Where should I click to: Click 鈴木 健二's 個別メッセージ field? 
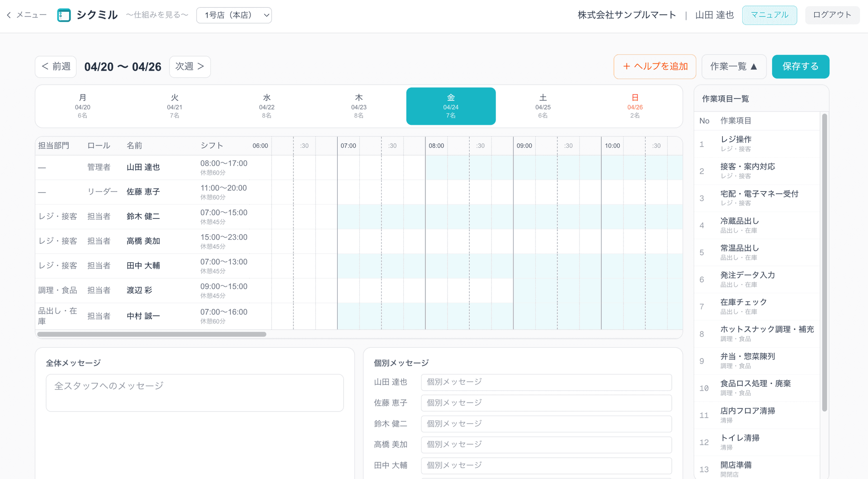click(x=546, y=424)
